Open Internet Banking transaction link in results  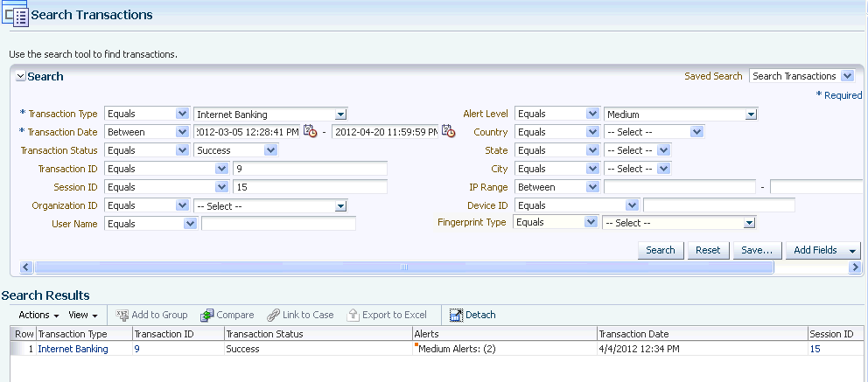pyautogui.click(x=73, y=349)
